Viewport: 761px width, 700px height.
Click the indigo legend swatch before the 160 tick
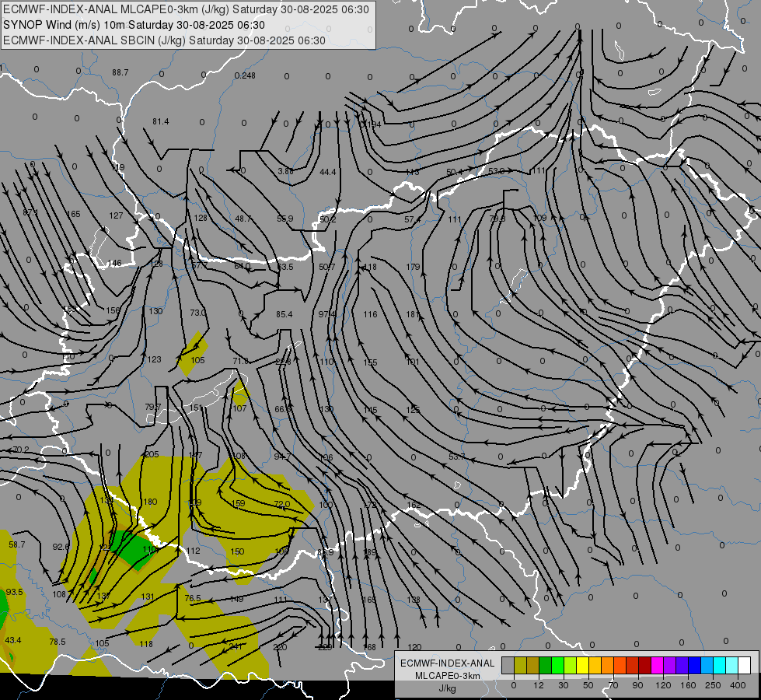point(682,666)
